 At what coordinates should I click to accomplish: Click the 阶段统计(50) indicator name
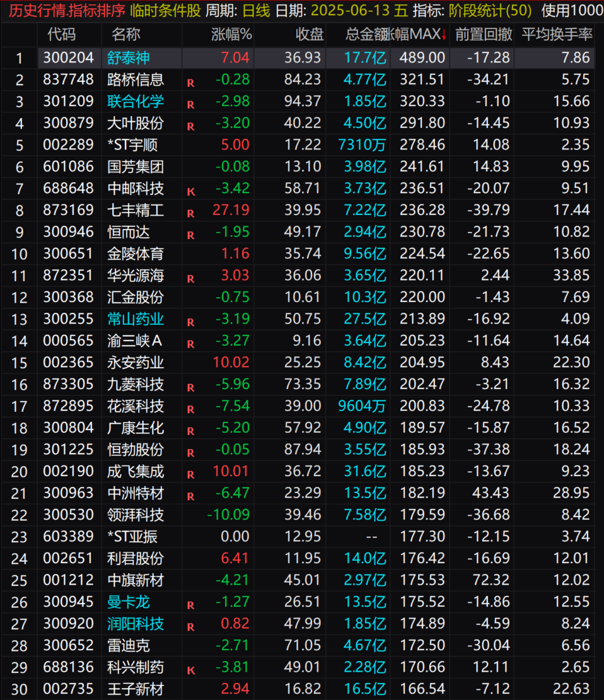pyautogui.click(x=490, y=11)
